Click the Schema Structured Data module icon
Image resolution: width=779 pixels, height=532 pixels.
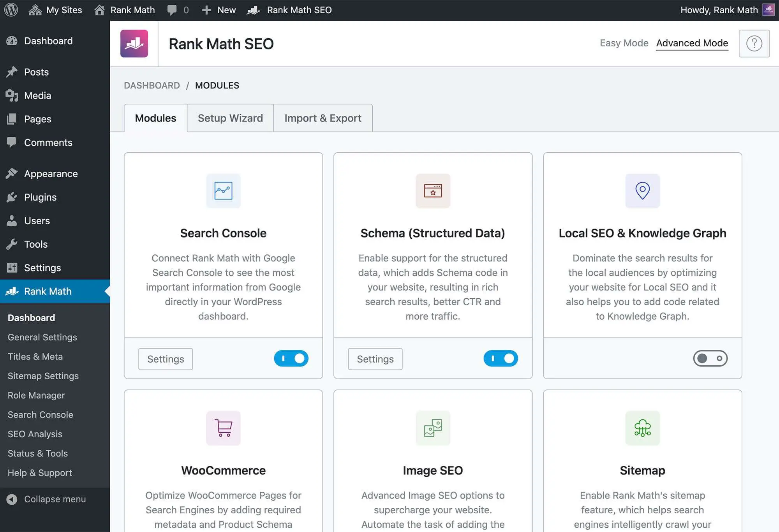433,190
